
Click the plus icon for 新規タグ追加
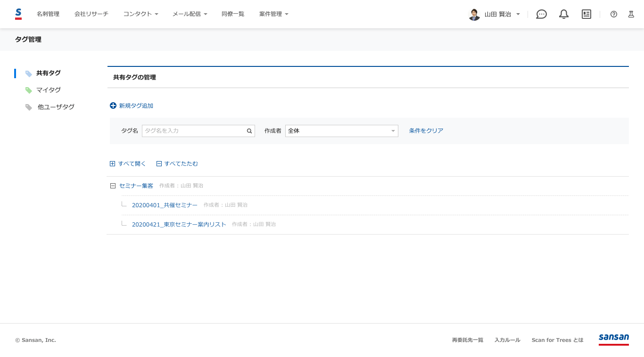[x=113, y=105]
